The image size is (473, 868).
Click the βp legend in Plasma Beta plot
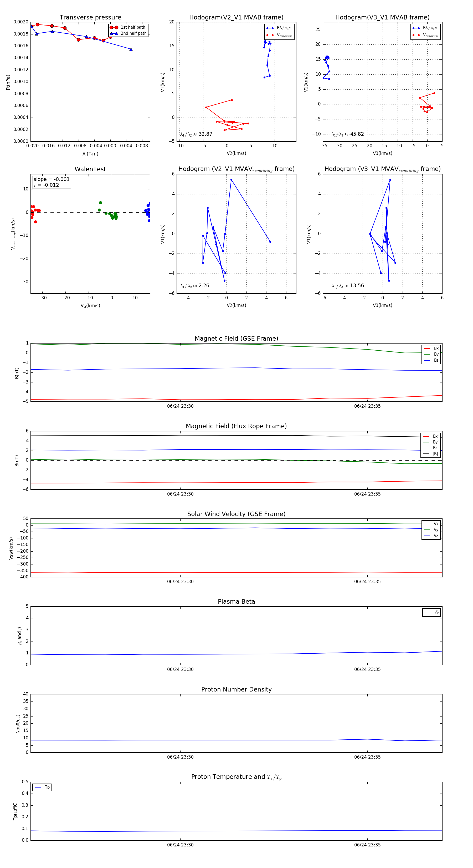[x=431, y=612]
